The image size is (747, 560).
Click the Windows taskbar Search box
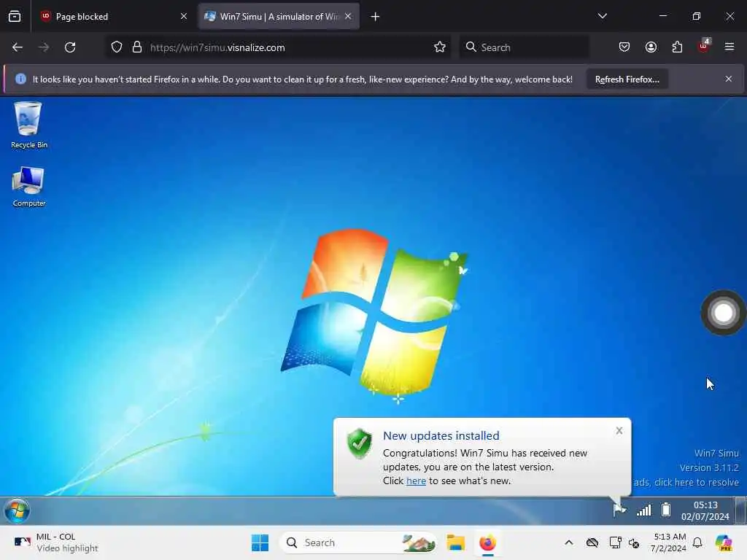(358, 542)
